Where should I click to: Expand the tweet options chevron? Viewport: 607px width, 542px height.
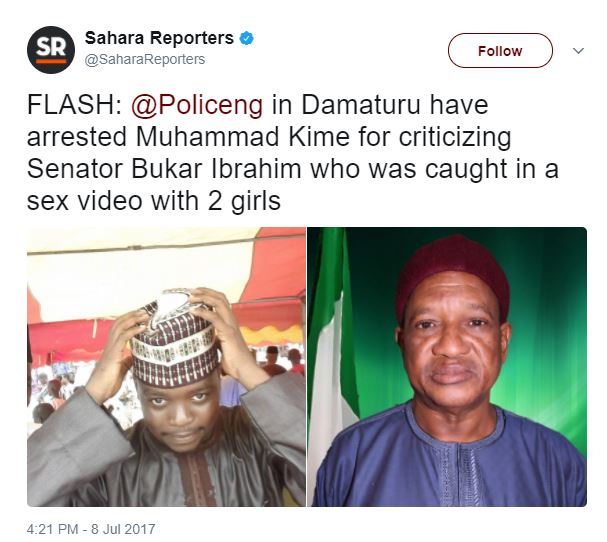point(578,51)
